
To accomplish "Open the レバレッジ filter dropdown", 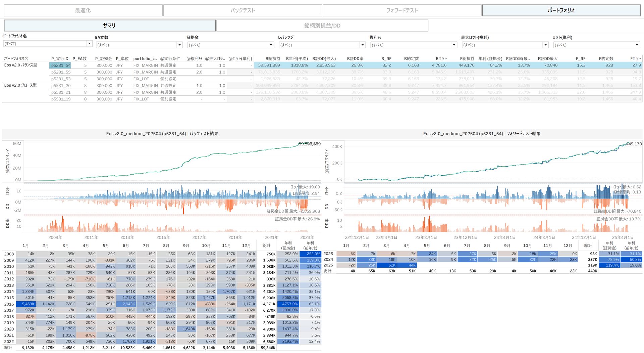I will coord(362,45).
